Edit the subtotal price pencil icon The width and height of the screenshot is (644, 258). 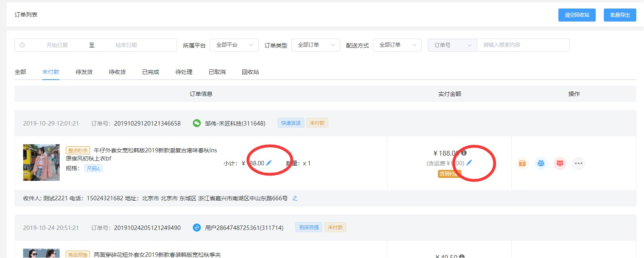click(269, 163)
